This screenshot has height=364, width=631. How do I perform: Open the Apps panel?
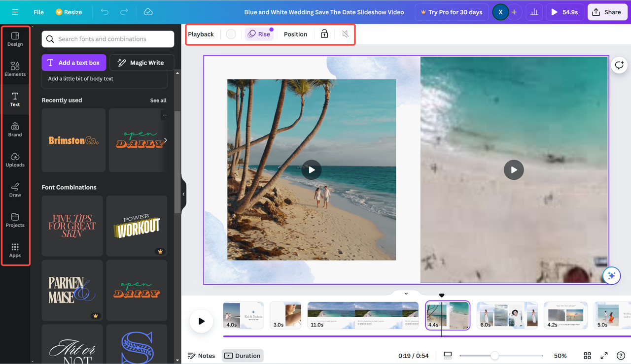click(x=15, y=249)
